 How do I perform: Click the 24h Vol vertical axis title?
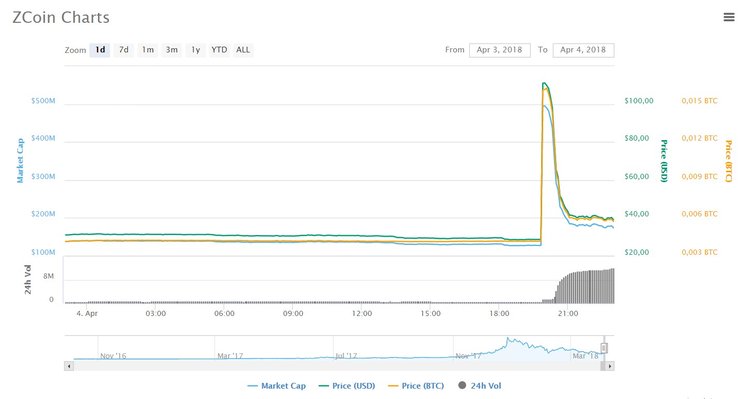[28, 280]
